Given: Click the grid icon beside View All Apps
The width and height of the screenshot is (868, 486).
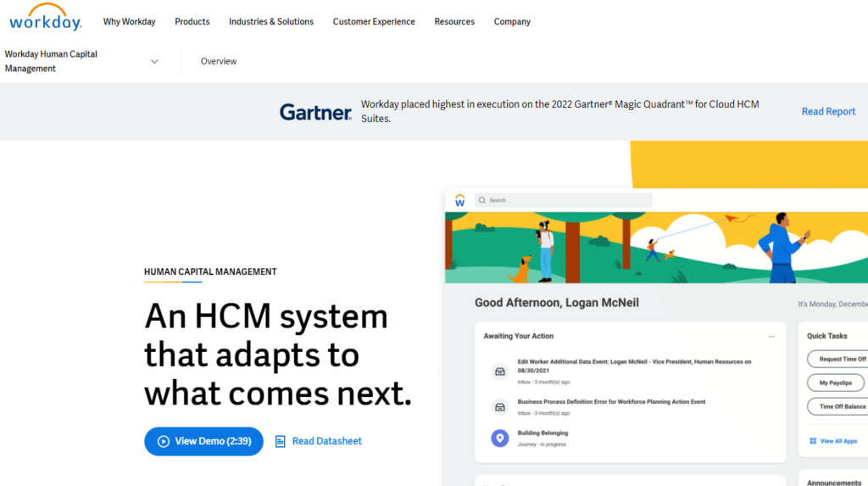Looking at the screenshot, I should point(813,441).
